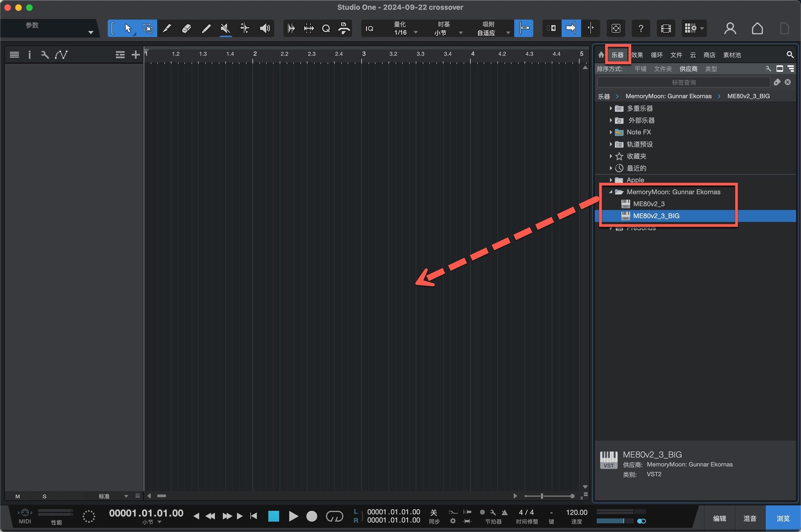The width and height of the screenshot is (801, 532).
Task: Select the Arrow tool in toolbar
Action: point(128,28)
